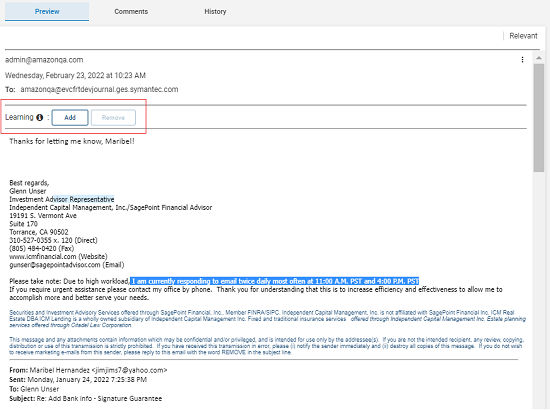The width and height of the screenshot is (550, 411).
Task: Open the three-dot message options menu
Action: (x=522, y=60)
